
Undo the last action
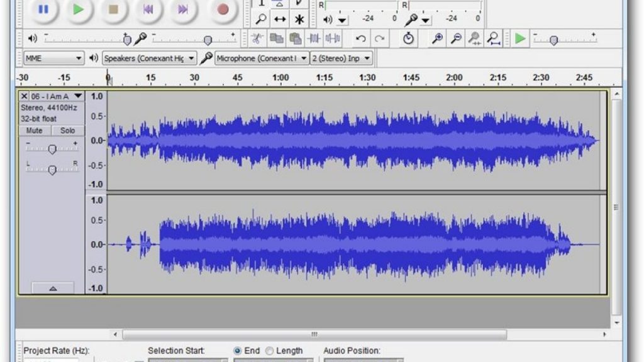coord(360,38)
